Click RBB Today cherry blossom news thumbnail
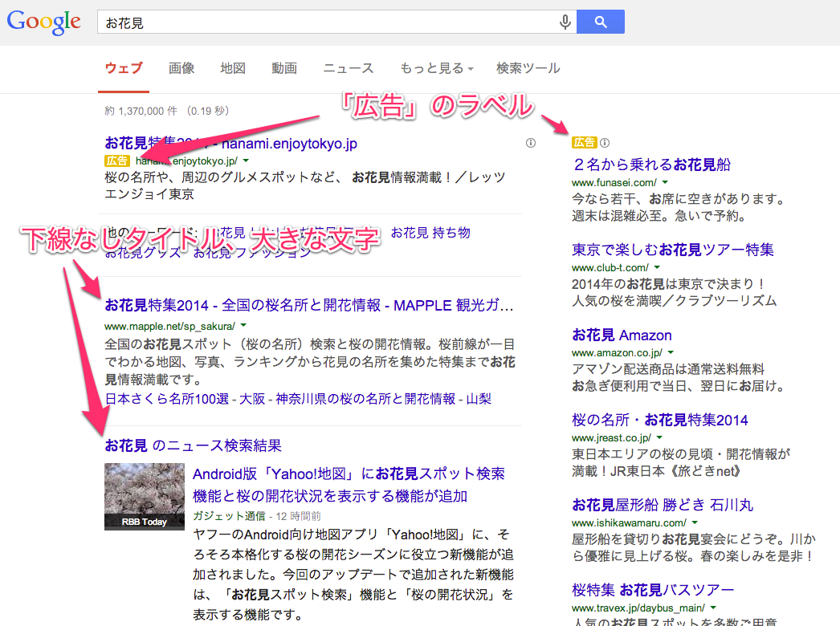Image resolution: width=840 pixels, height=626 pixels. coord(145,497)
